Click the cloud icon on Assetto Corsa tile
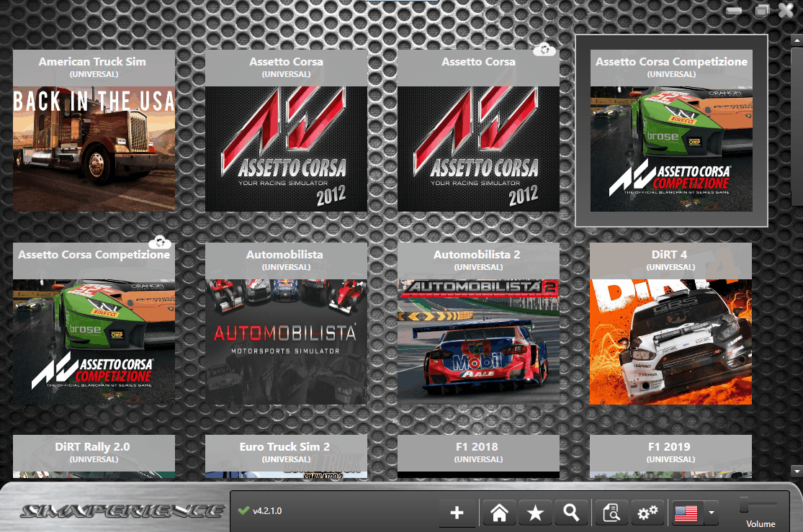Viewport: 803px width, 532px height. tap(544, 50)
